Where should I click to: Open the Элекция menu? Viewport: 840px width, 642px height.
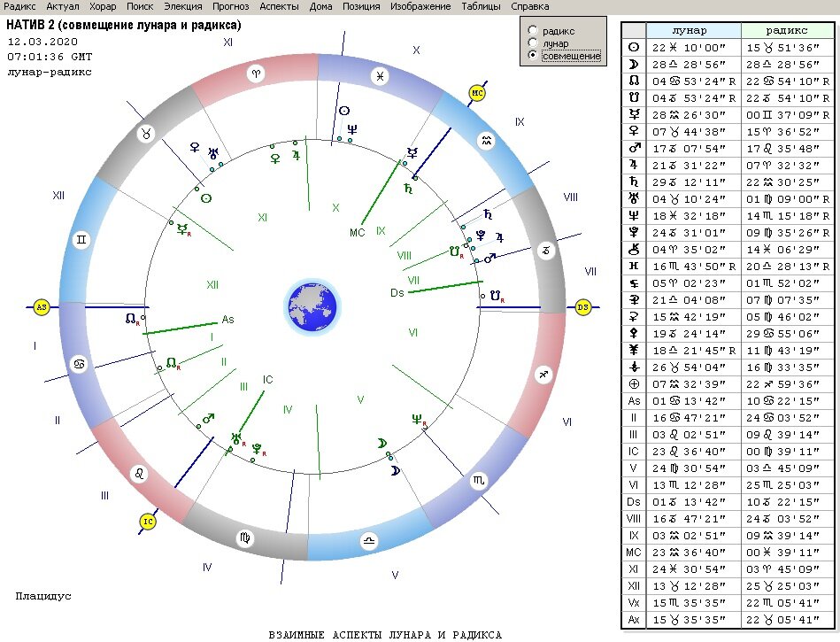(x=182, y=6)
